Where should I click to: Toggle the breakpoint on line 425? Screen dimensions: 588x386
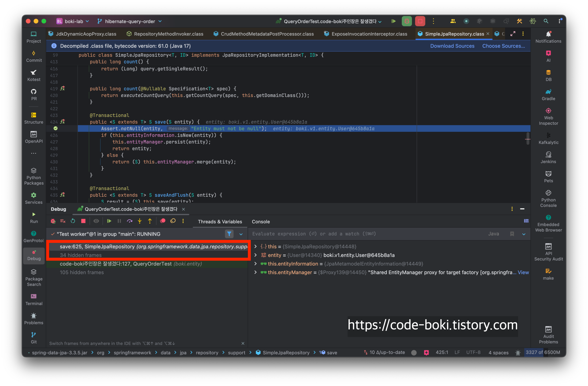56,128
